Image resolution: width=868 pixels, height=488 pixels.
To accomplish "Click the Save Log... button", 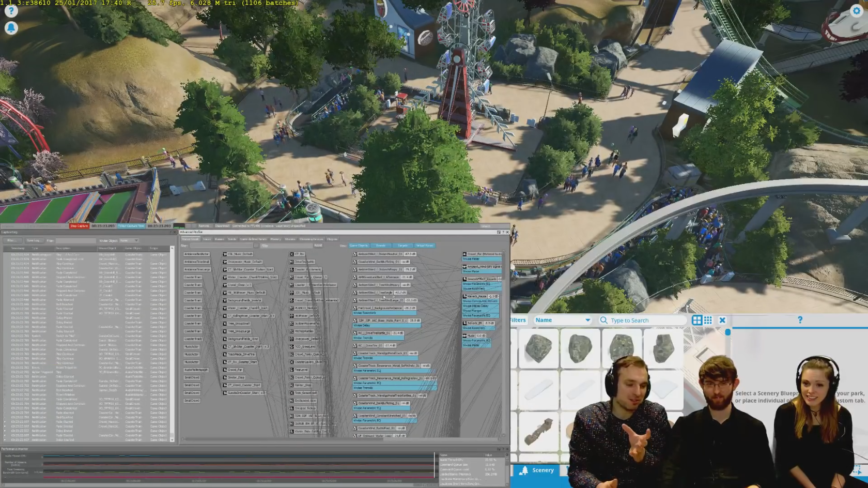I will pyautogui.click(x=34, y=240).
